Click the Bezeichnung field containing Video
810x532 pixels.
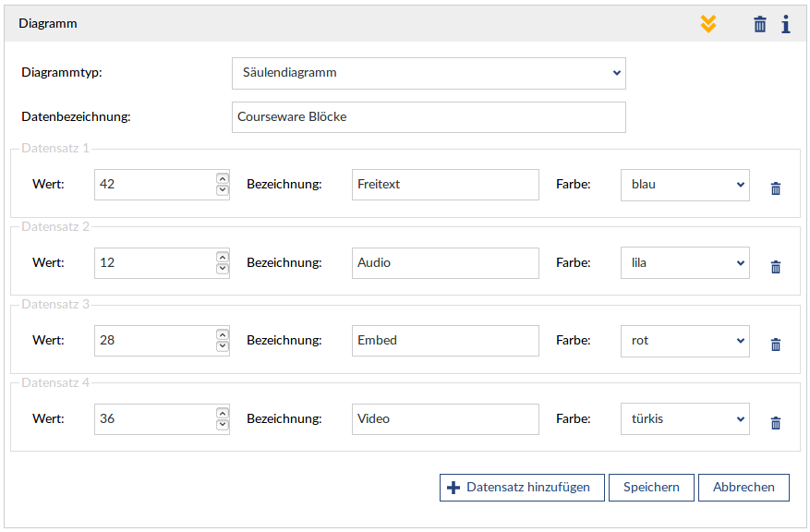click(445, 419)
